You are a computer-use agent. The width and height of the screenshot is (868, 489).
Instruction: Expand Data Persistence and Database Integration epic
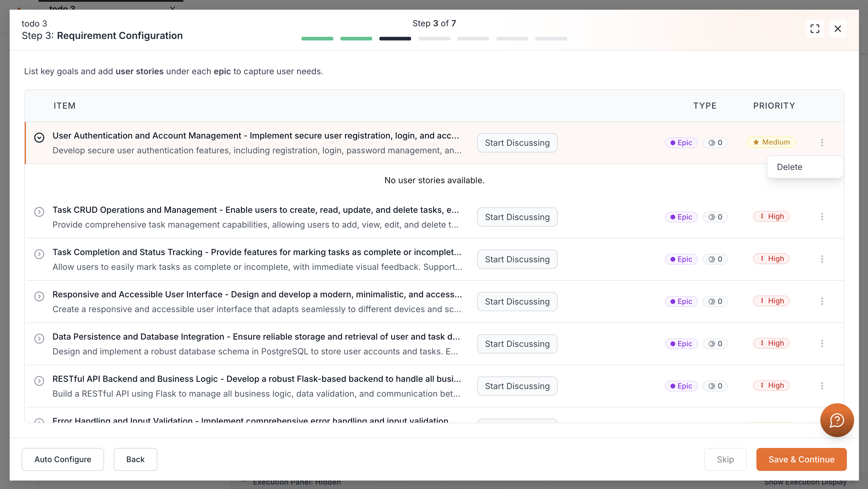click(39, 339)
